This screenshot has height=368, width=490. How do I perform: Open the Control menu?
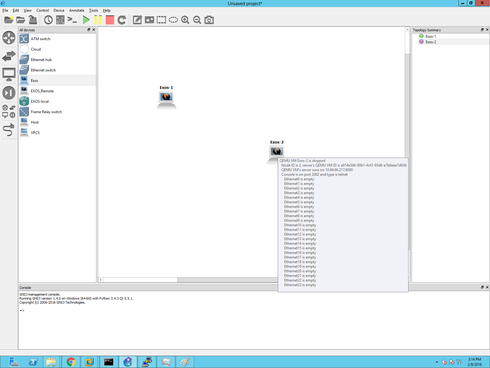click(x=42, y=10)
